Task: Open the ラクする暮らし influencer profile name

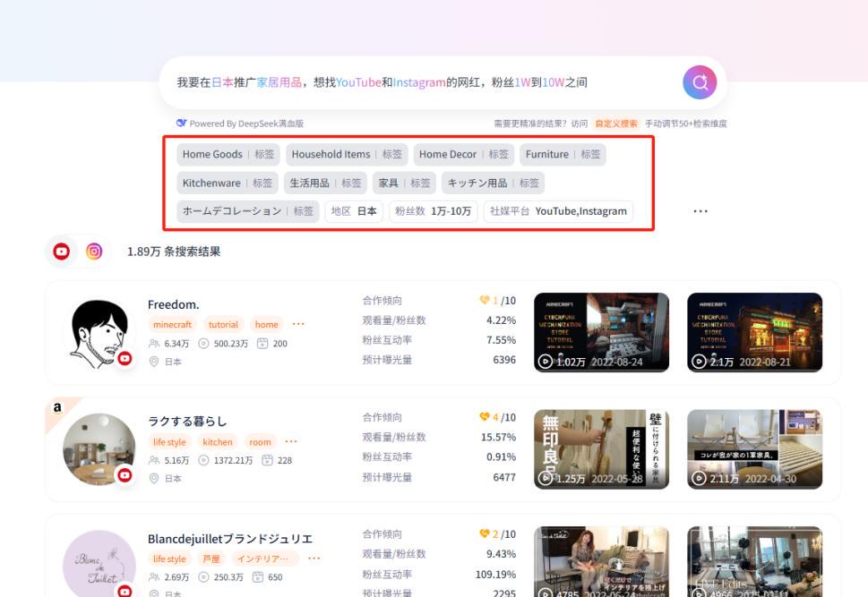Action: tap(187, 422)
